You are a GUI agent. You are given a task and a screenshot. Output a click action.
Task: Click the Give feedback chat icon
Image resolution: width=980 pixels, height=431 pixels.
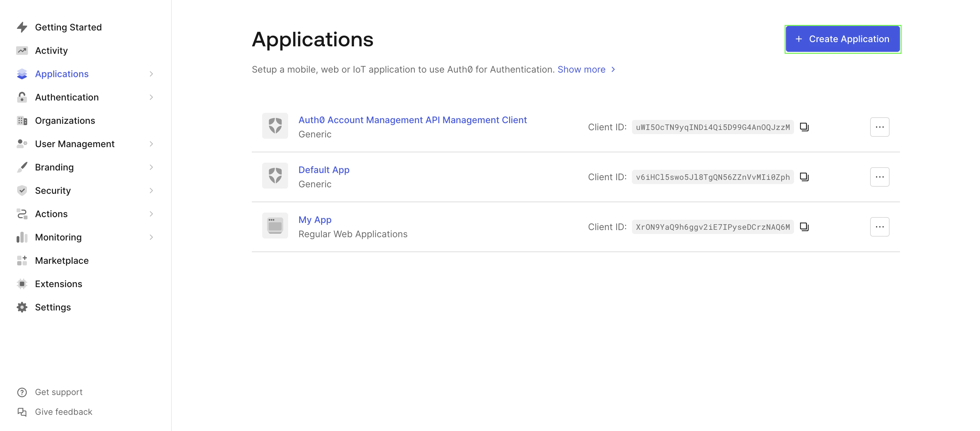22,412
